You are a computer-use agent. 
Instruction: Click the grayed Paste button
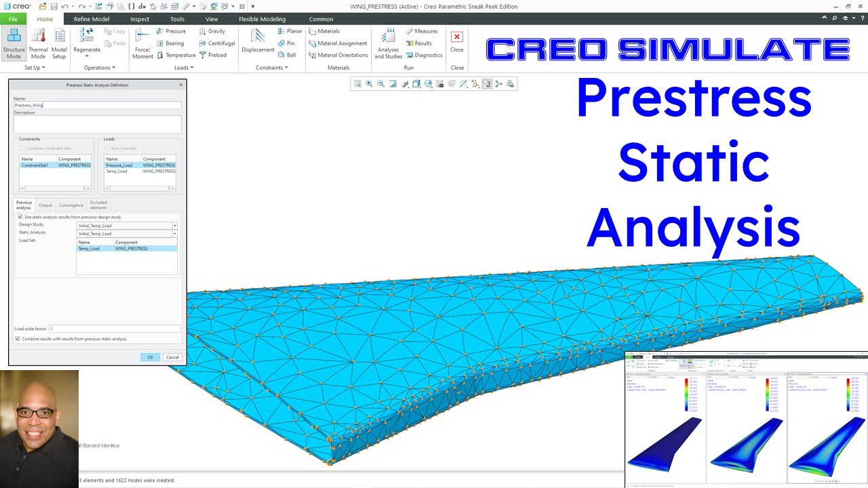[115, 43]
